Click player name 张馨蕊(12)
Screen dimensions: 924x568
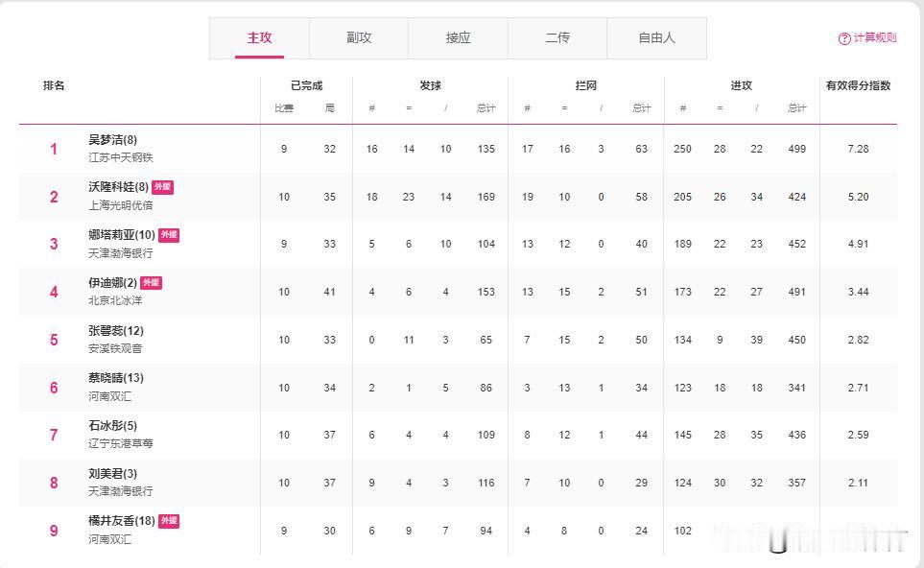(116, 331)
